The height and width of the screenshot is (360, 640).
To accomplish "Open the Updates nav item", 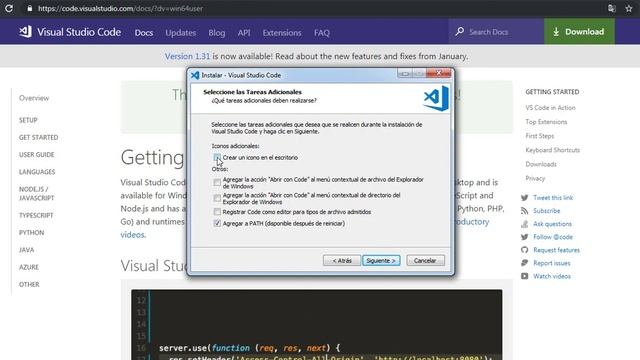I will point(180,33).
